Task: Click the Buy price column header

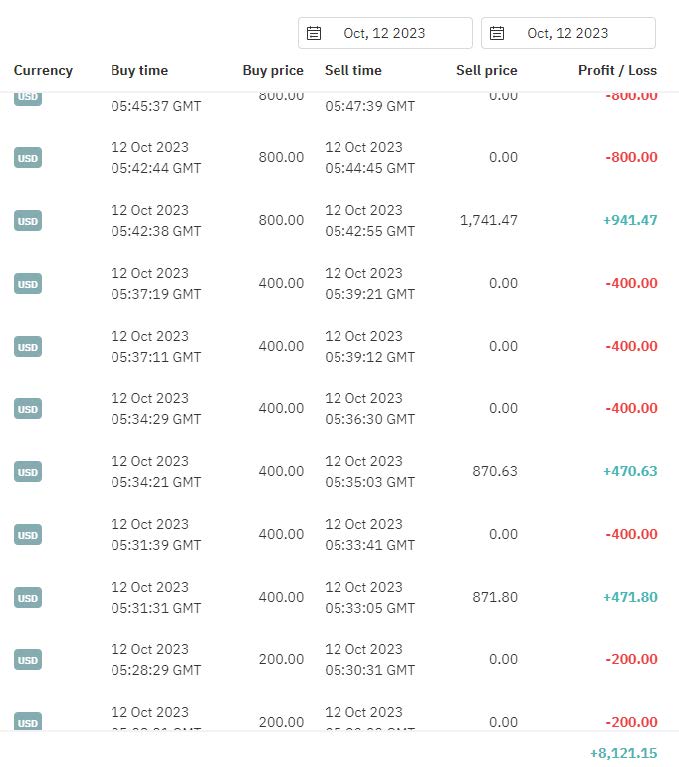Action: point(273,71)
